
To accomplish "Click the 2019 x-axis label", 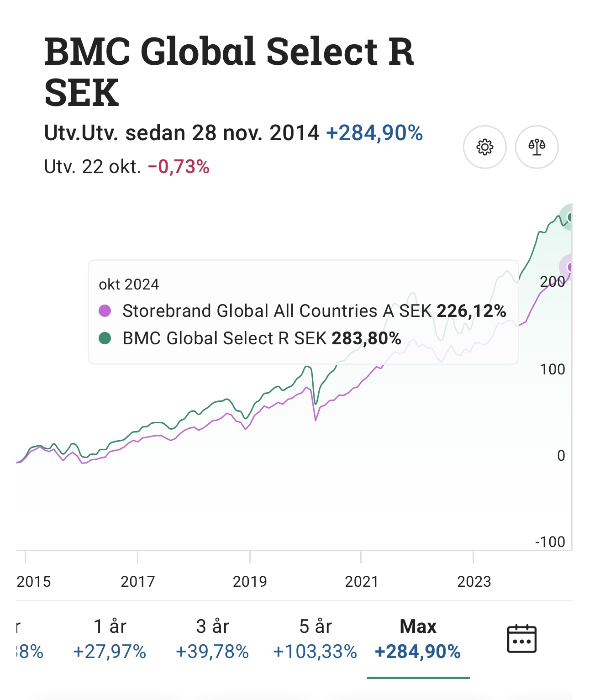I will click(x=250, y=581).
